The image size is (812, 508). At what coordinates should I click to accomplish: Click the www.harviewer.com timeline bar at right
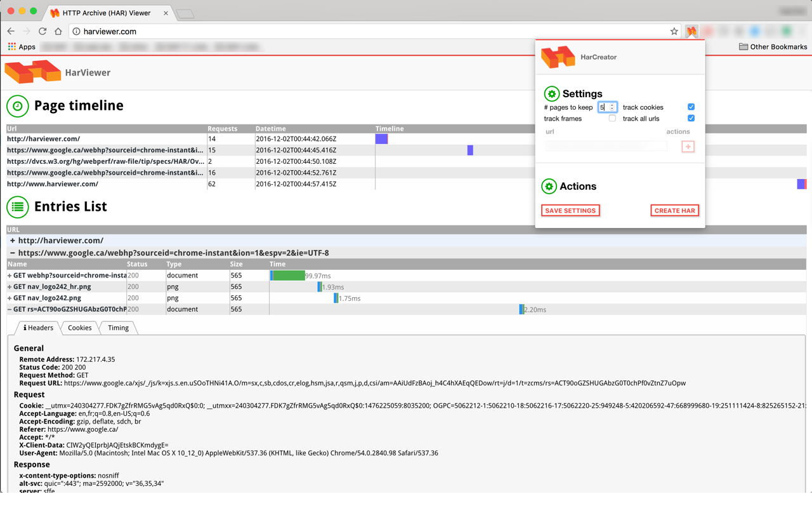[x=801, y=184]
